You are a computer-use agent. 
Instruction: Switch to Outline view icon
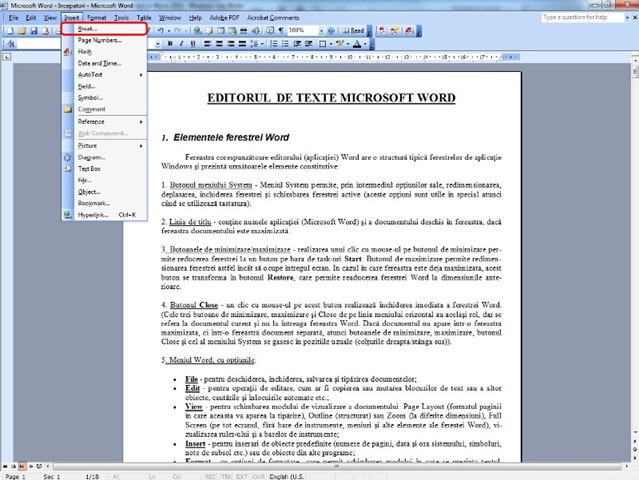pyautogui.click(x=31, y=466)
